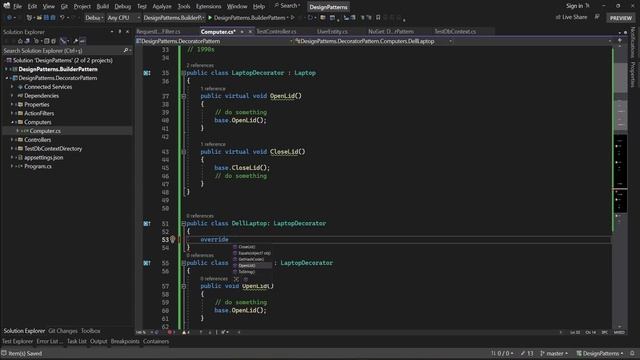Image resolution: width=640 pixels, height=360 pixels.
Task: Open the Output bottom tab
Action: point(98,341)
